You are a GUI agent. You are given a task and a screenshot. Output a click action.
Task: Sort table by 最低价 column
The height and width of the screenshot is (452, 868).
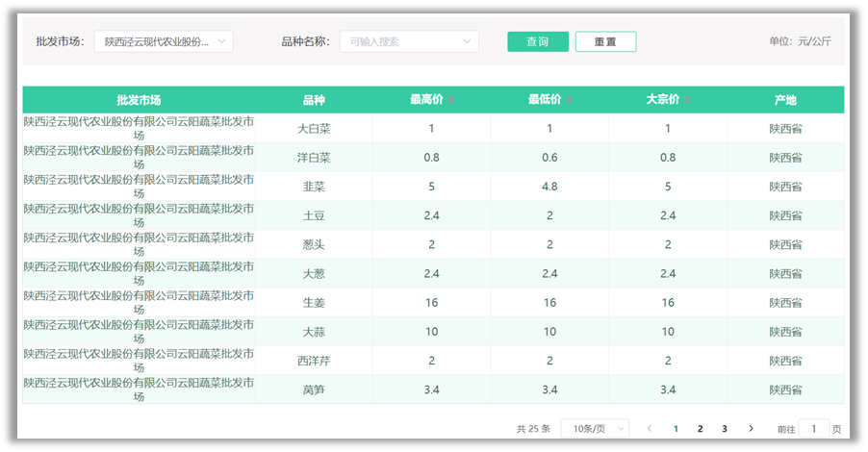570,100
